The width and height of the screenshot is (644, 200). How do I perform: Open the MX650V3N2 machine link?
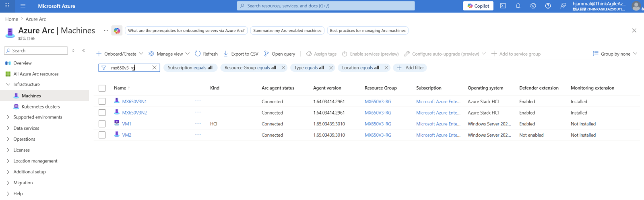pos(134,112)
